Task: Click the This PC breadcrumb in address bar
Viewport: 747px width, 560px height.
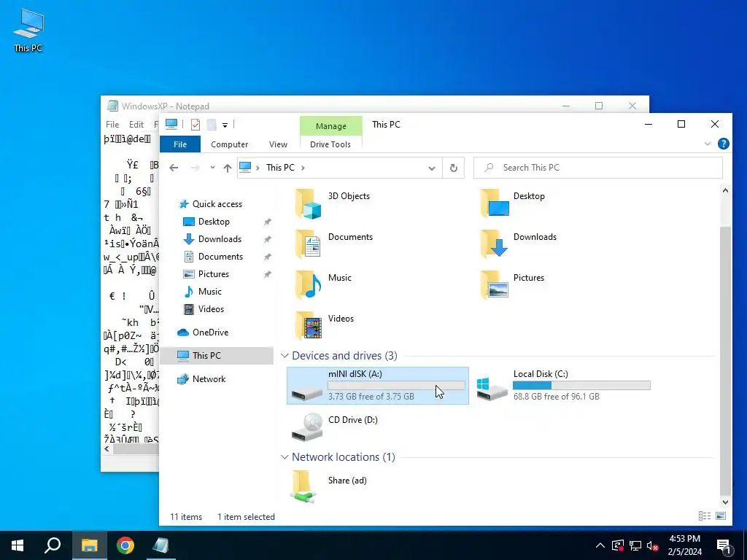Action: tap(280, 168)
